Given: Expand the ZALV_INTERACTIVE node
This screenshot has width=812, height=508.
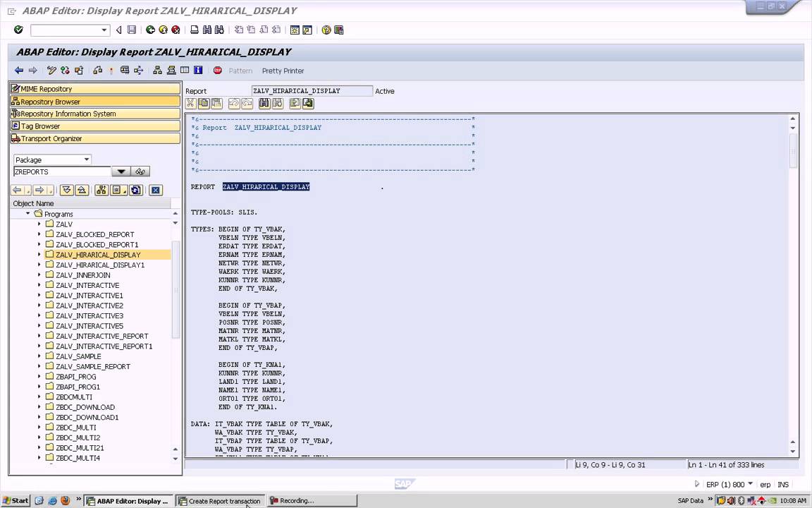Looking at the screenshot, I should click(x=39, y=285).
